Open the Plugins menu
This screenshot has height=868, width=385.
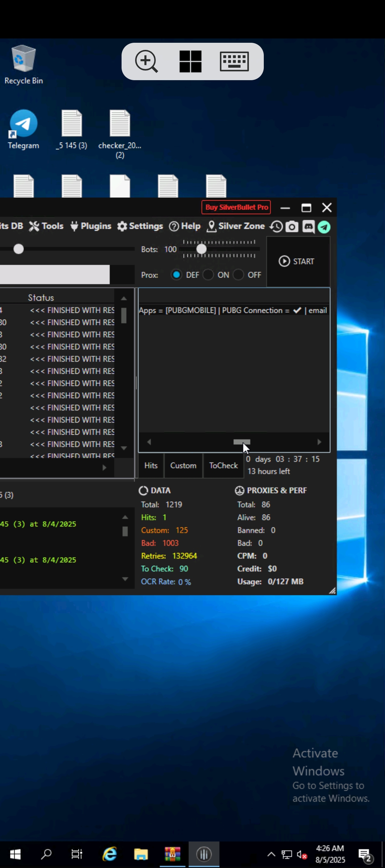[91, 226]
